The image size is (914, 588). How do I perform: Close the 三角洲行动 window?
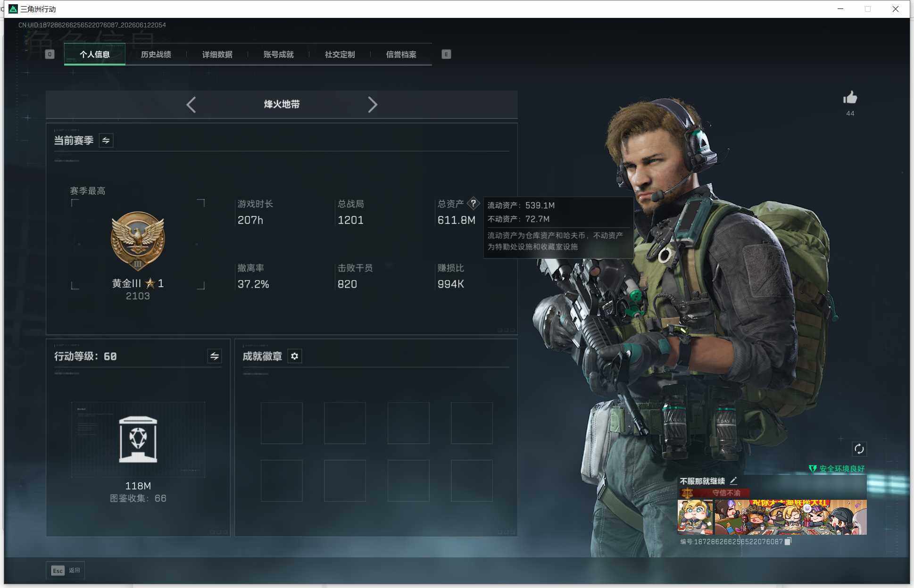pyautogui.click(x=895, y=9)
